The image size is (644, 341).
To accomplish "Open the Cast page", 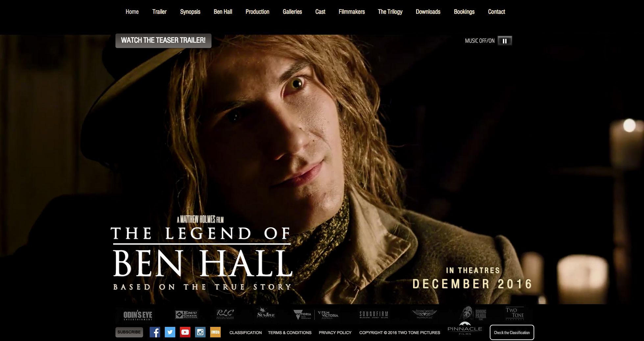I will [x=320, y=12].
